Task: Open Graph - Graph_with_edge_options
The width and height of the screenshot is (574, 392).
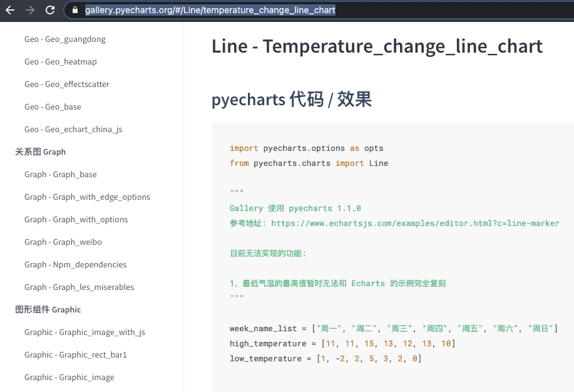Action: click(x=87, y=197)
